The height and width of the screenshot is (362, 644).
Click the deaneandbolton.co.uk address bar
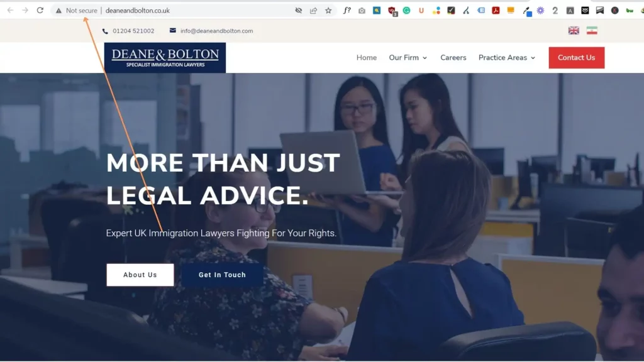[137, 11]
